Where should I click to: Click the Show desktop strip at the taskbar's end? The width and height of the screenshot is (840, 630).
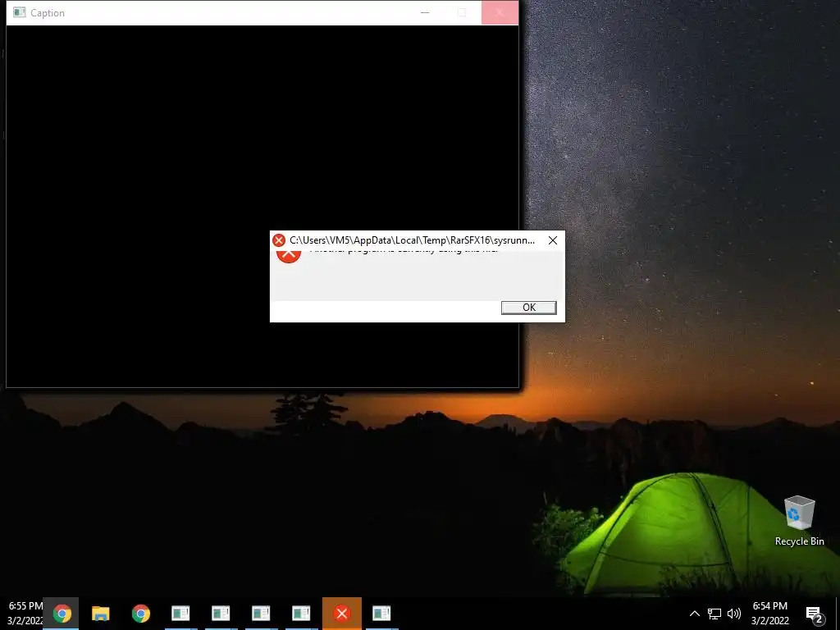point(838,614)
